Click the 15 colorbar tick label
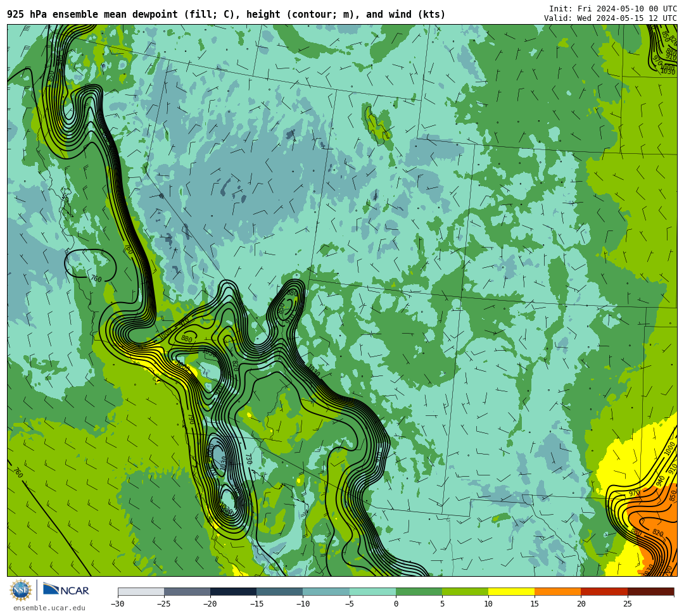Image resolution: width=684 pixels, height=616 pixels. point(535,604)
